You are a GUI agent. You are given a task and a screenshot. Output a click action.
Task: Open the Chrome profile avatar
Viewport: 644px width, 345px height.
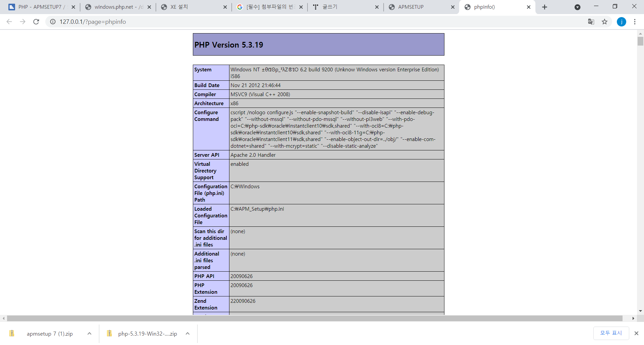[621, 22]
